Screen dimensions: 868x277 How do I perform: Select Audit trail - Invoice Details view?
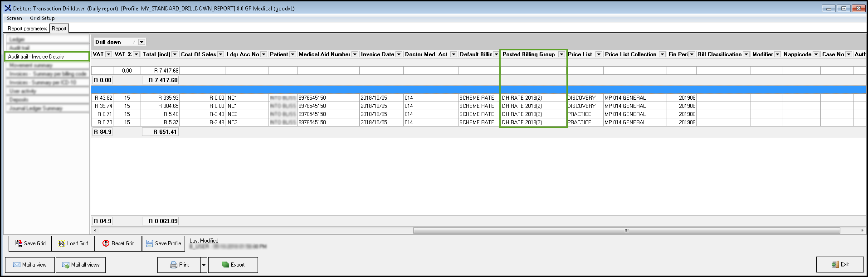(47, 57)
